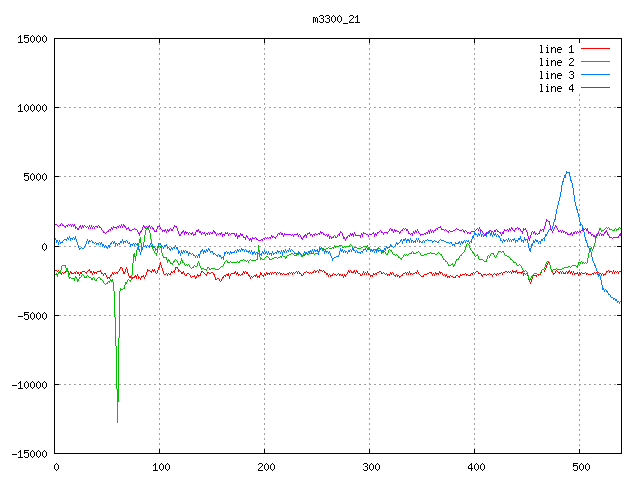Click the -5000 y-axis tick label
640x480 pixels.
click(x=32, y=315)
